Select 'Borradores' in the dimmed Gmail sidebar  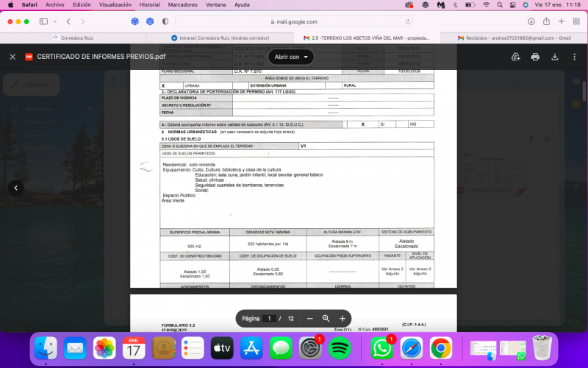click(x=41, y=149)
